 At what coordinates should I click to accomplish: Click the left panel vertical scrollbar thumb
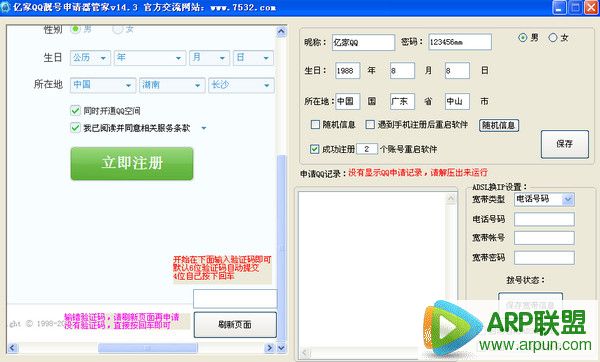[x=281, y=247]
